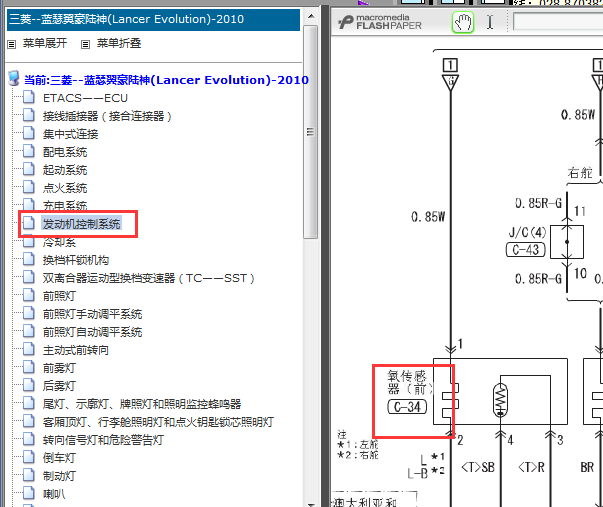Click the page icon next to 前照灯

(x=29, y=295)
